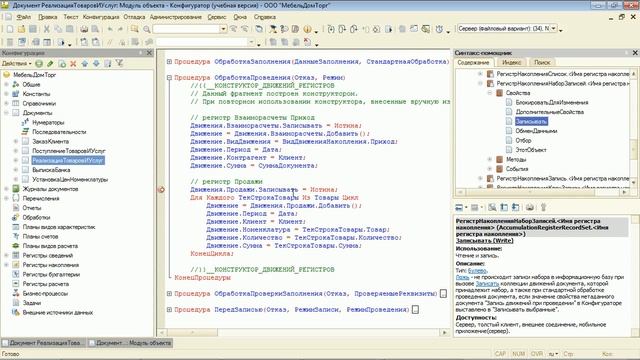Viewport: 640px width, 360px height.
Task: Open the Файл menu
Action: pyautogui.click(x=24, y=17)
